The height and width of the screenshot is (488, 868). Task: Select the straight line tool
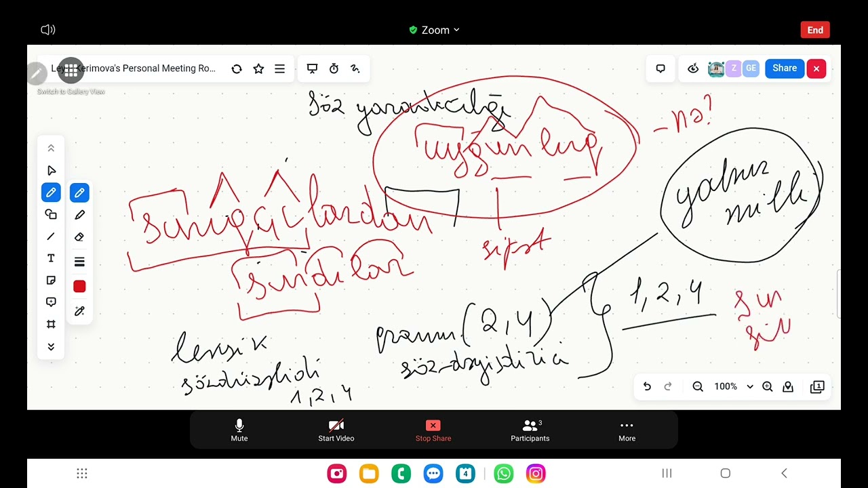point(51,237)
